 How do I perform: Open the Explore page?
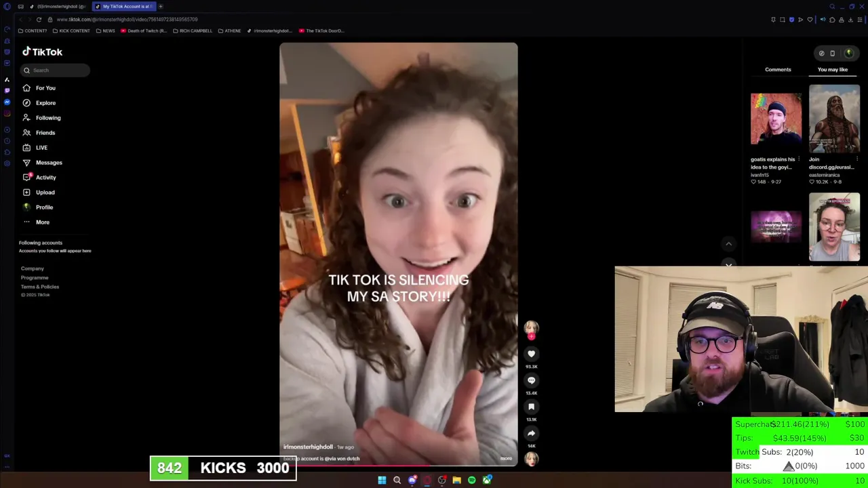coord(39,103)
